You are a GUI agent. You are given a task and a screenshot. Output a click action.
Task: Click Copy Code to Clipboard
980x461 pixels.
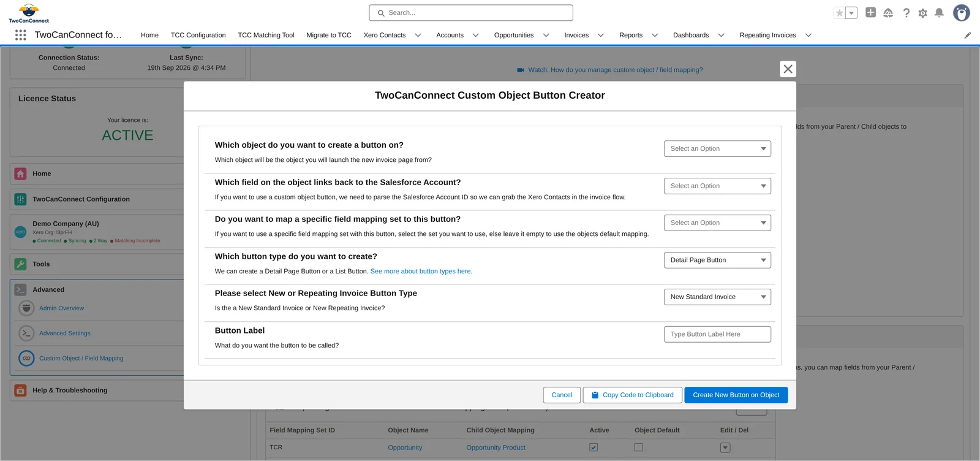[632, 395]
